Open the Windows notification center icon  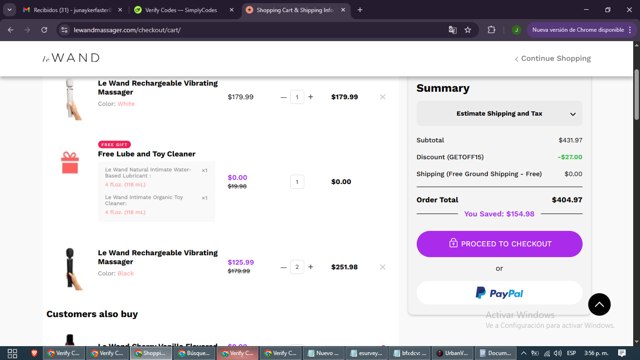click(x=622, y=353)
